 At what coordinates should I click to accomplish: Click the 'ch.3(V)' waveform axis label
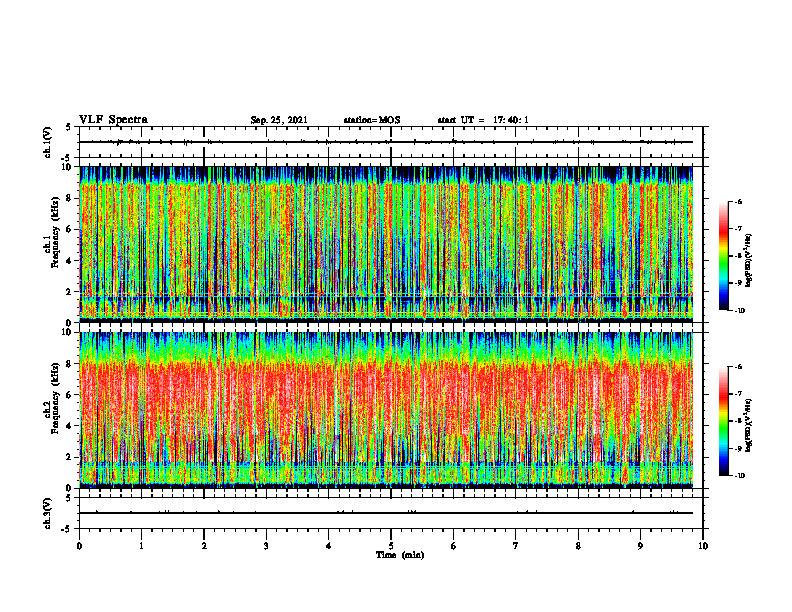pyautogui.click(x=47, y=513)
